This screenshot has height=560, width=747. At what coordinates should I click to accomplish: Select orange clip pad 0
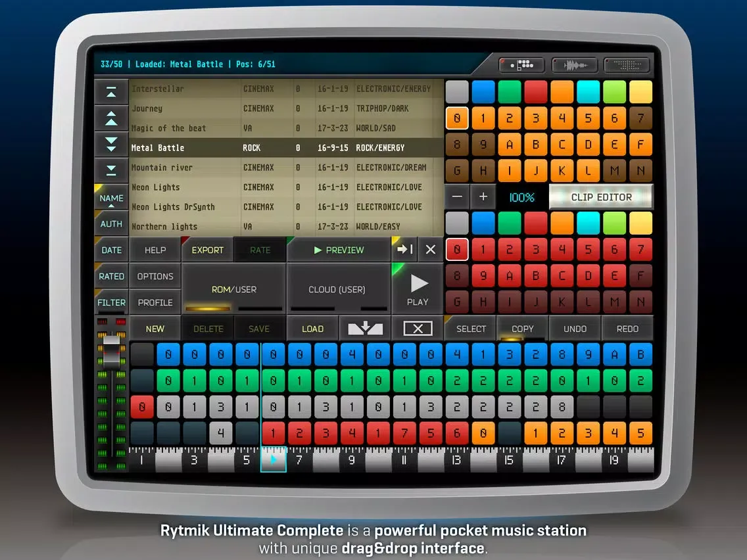pos(457,118)
